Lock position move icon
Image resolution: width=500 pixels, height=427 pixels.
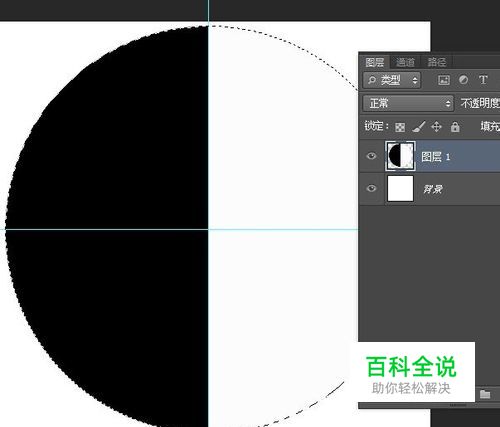point(436,127)
